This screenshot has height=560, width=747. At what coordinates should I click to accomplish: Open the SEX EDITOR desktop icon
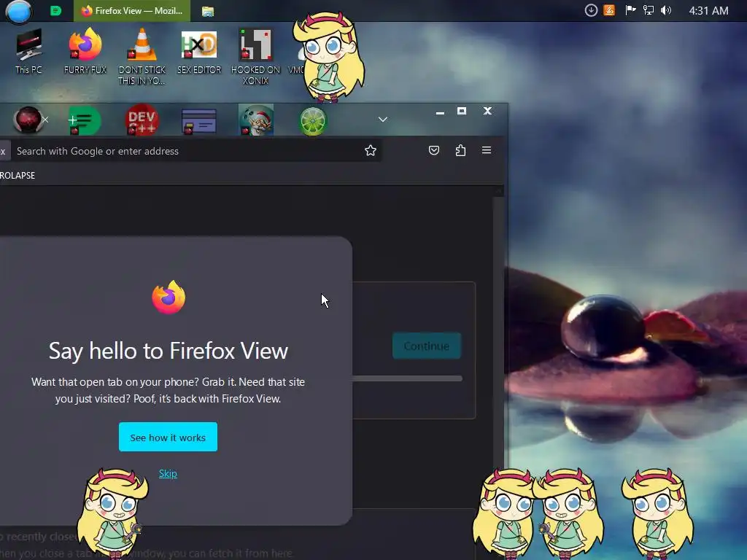pyautogui.click(x=199, y=52)
